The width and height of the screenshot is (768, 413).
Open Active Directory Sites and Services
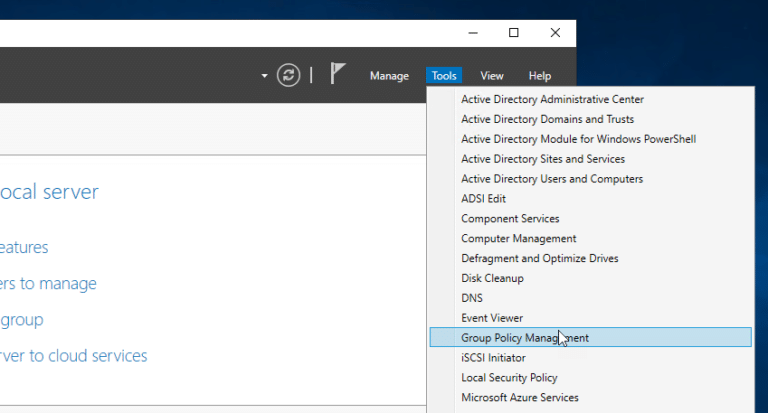542,159
